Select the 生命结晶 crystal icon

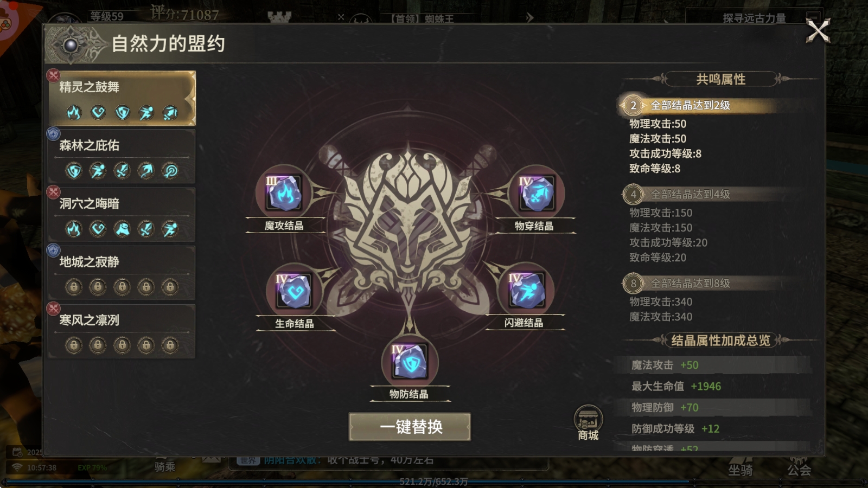pos(293,291)
